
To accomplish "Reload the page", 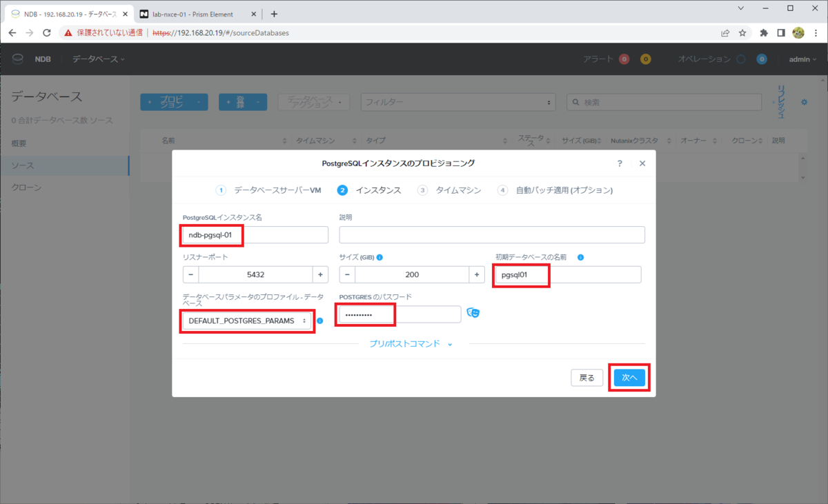I will coord(47,32).
